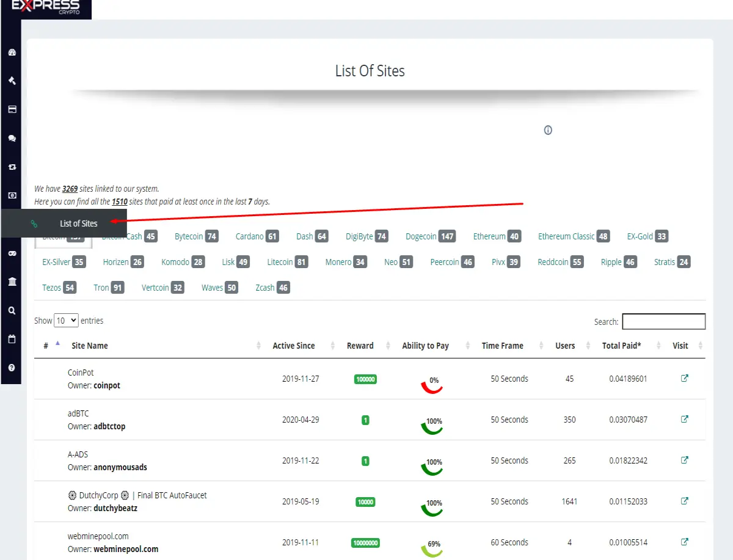This screenshot has width=733, height=560.
Task: Open the Stratis tab
Action: [x=672, y=262]
